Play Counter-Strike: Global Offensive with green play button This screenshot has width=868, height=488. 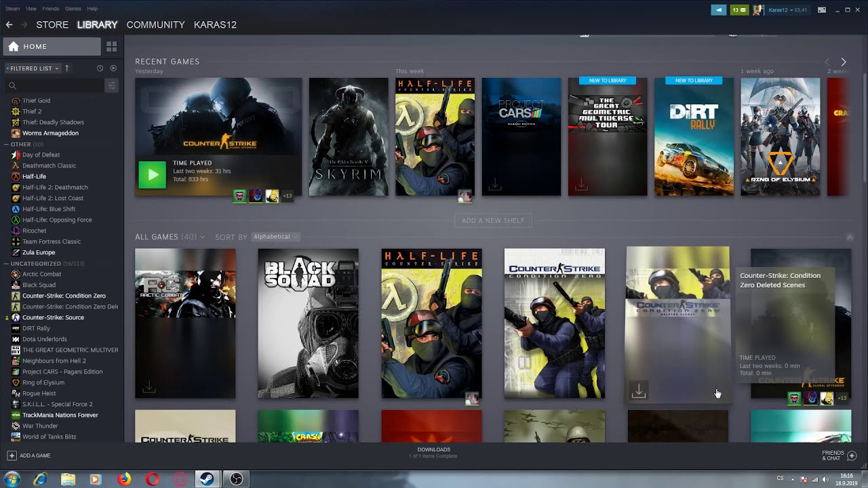pyautogui.click(x=152, y=175)
